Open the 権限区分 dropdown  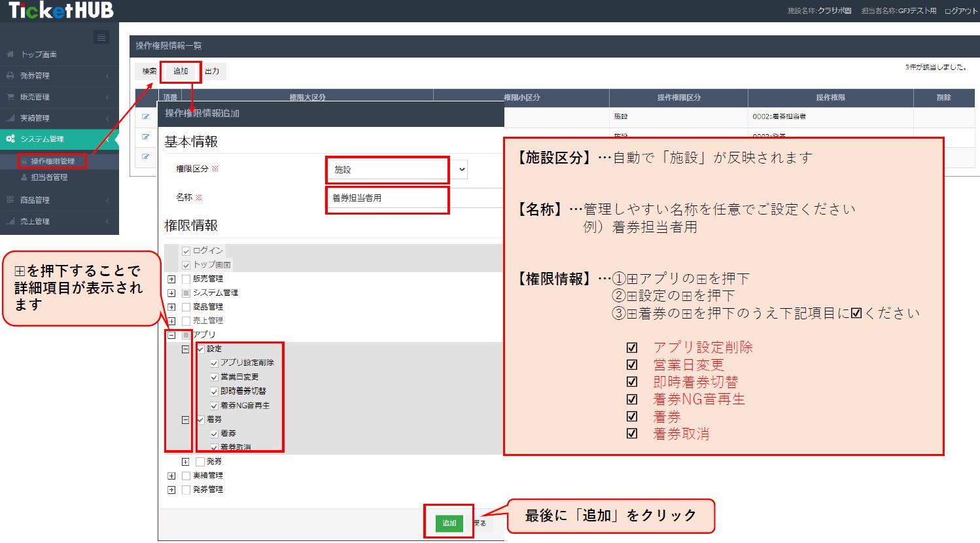pyautogui.click(x=396, y=169)
